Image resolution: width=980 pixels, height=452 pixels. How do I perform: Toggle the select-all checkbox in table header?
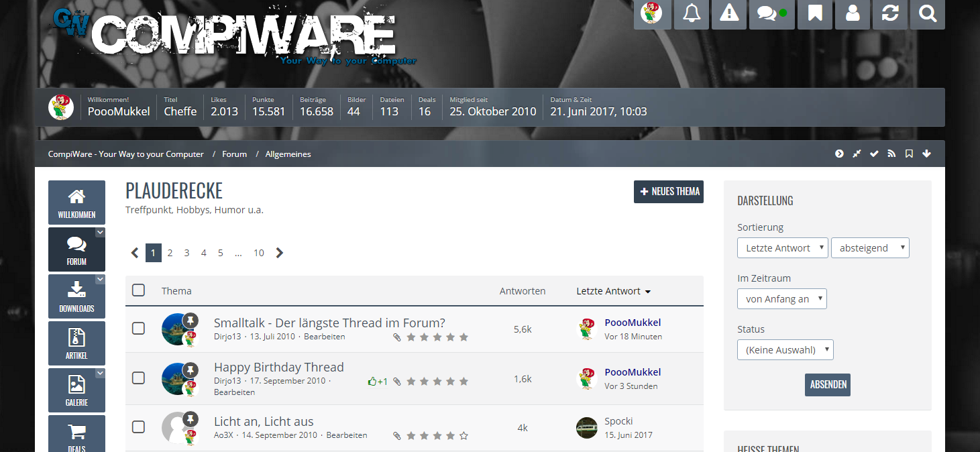click(x=138, y=290)
